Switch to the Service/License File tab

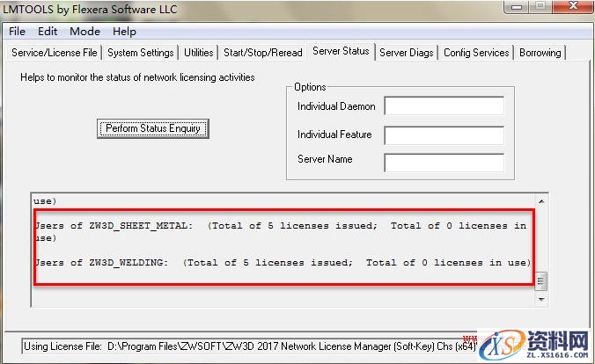[x=55, y=53]
